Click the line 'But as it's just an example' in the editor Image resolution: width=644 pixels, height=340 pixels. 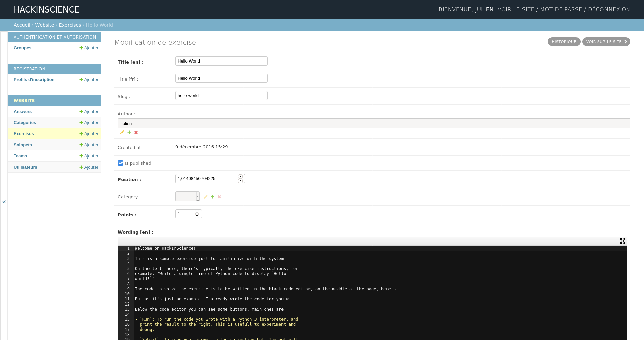coord(212,299)
